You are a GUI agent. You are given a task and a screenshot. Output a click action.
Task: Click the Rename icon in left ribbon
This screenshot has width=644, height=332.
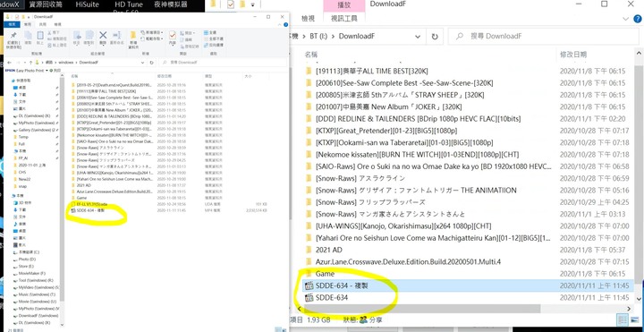pyautogui.click(x=116, y=35)
